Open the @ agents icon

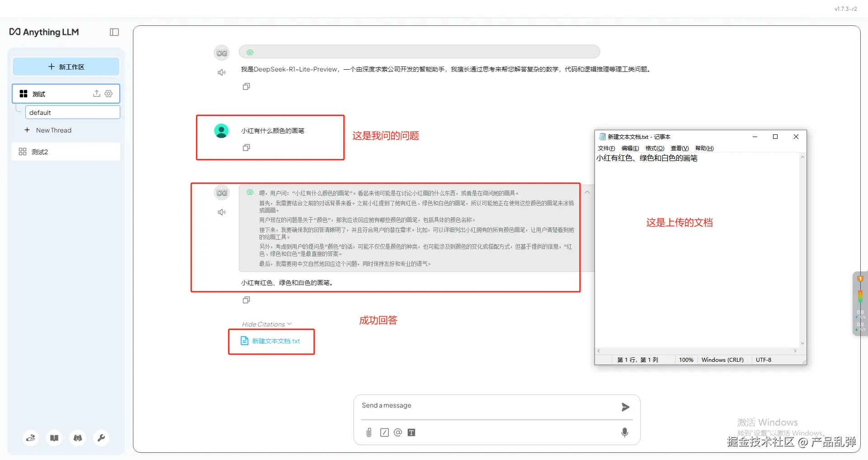398,432
